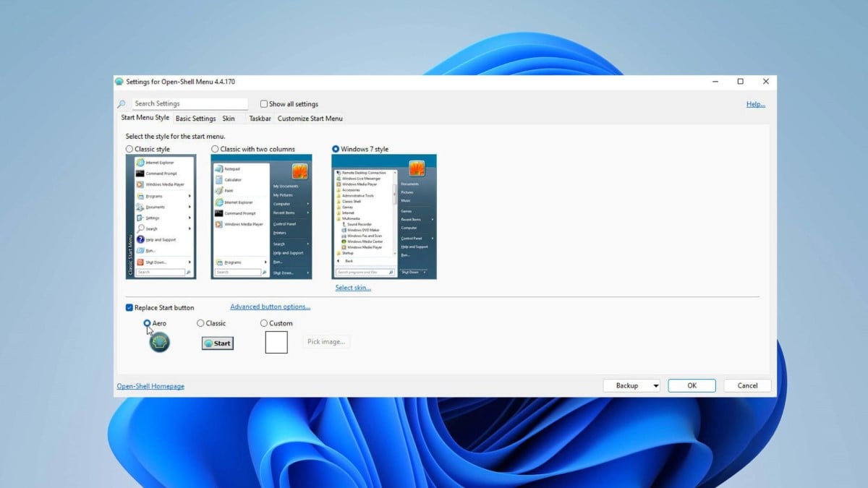Screen dimensions: 868x488
Task: Select the Custom start button option
Action: tap(263, 323)
